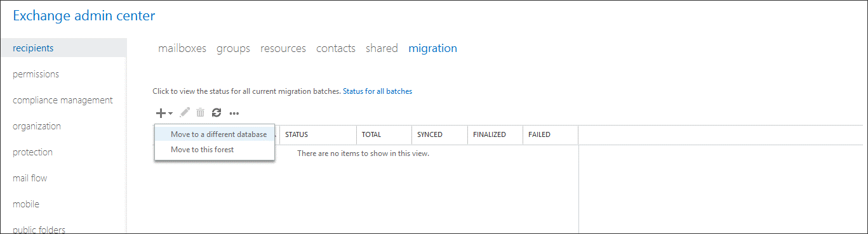Click the pencil edit icon
The width and height of the screenshot is (868, 234).
185,112
